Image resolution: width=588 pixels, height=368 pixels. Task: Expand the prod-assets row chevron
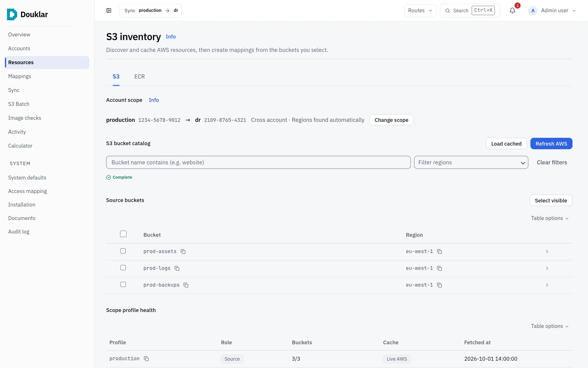[x=547, y=251]
